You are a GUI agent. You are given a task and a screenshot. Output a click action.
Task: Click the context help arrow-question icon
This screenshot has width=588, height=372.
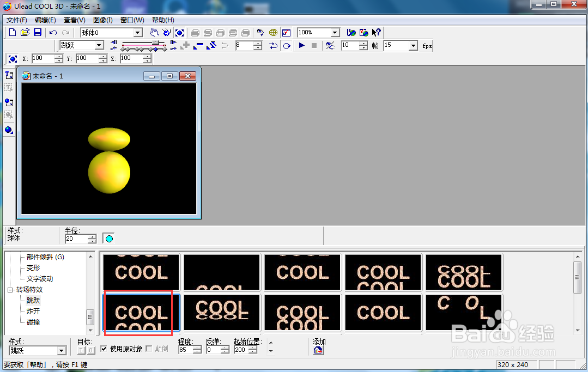click(376, 33)
